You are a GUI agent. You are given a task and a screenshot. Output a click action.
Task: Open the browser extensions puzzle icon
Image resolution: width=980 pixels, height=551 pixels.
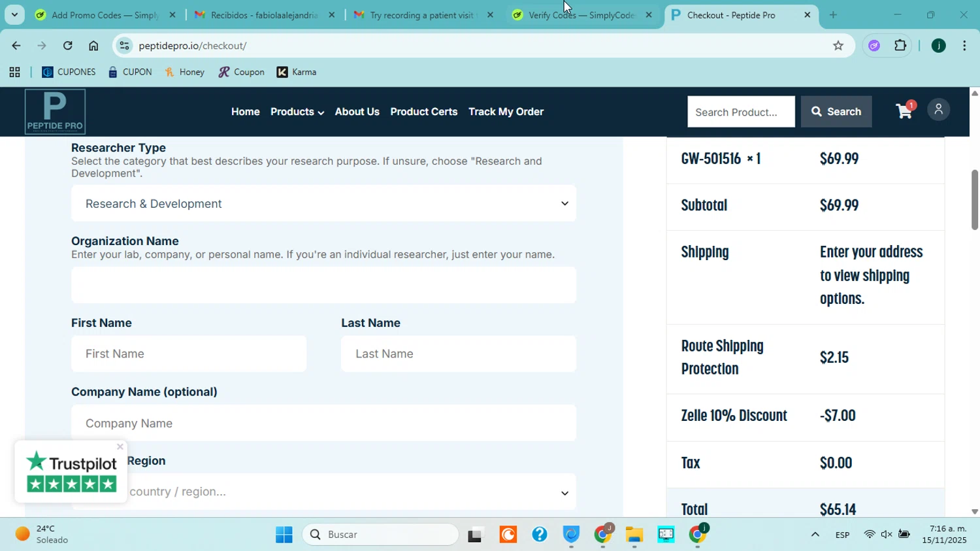(901, 46)
